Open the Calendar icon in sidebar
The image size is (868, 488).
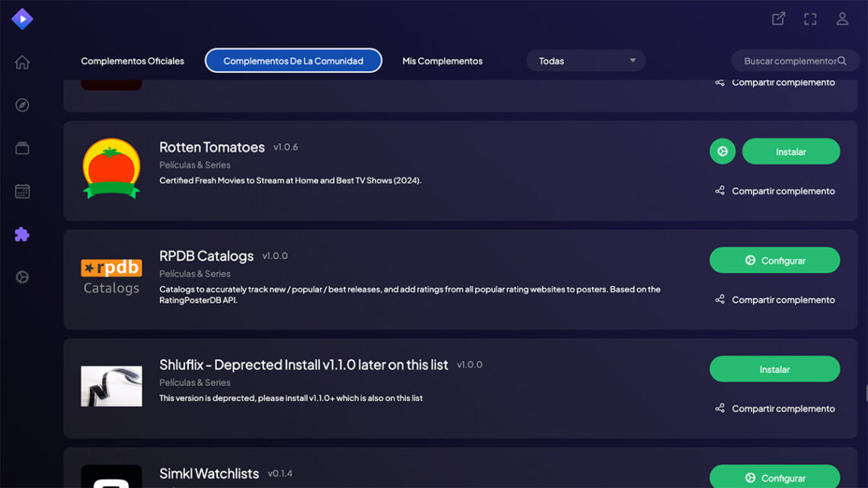tap(22, 191)
